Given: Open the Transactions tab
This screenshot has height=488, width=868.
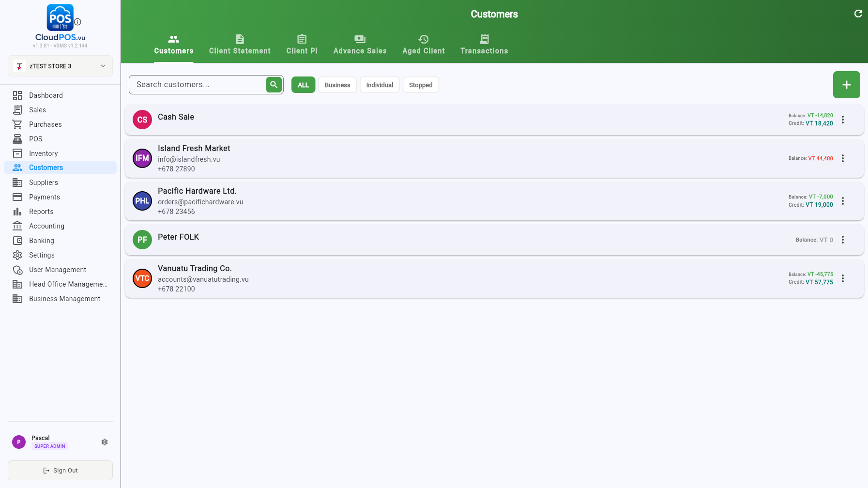Looking at the screenshot, I should tap(484, 45).
